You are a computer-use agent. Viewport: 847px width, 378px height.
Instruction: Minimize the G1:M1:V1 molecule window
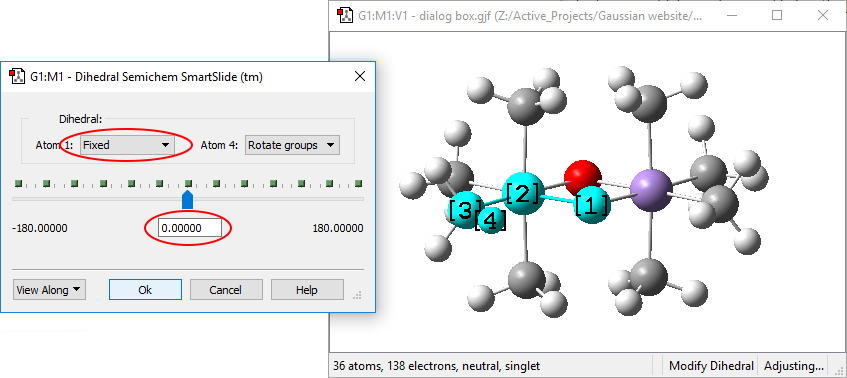click(x=731, y=16)
